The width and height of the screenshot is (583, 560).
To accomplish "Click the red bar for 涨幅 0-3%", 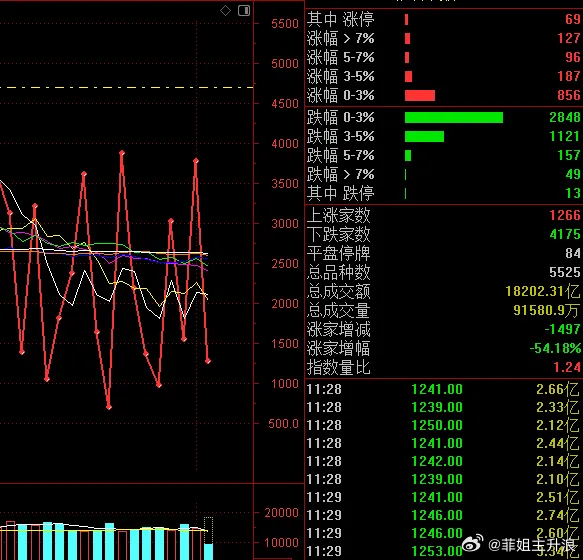I will (420, 96).
